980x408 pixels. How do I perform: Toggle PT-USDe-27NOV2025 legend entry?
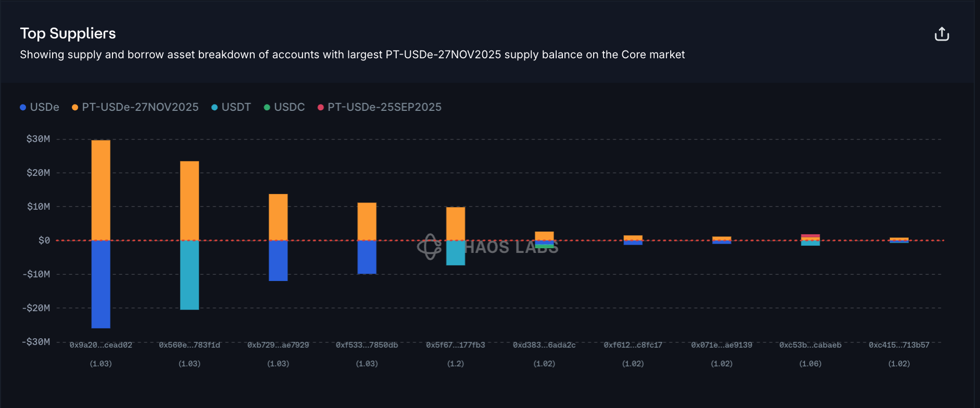tap(140, 107)
